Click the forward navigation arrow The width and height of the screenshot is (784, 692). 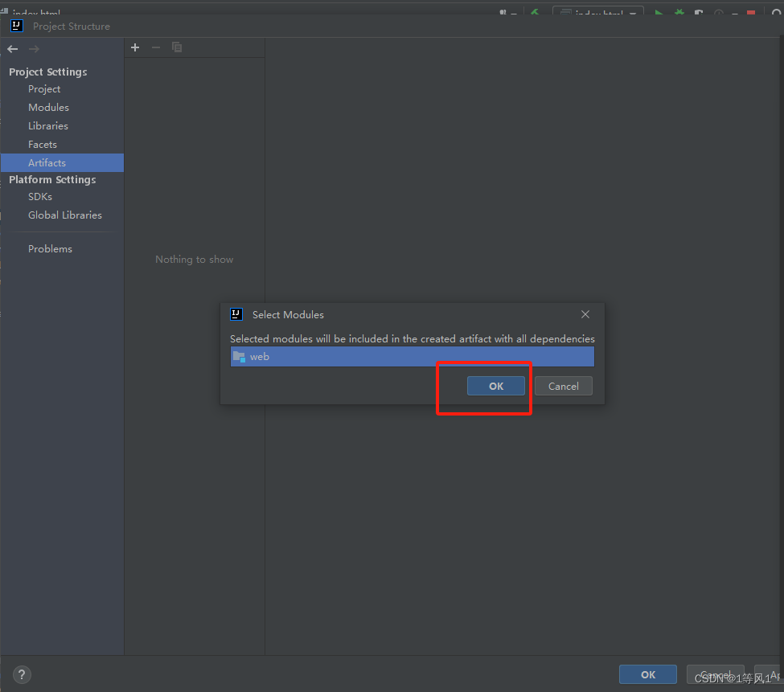click(34, 49)
